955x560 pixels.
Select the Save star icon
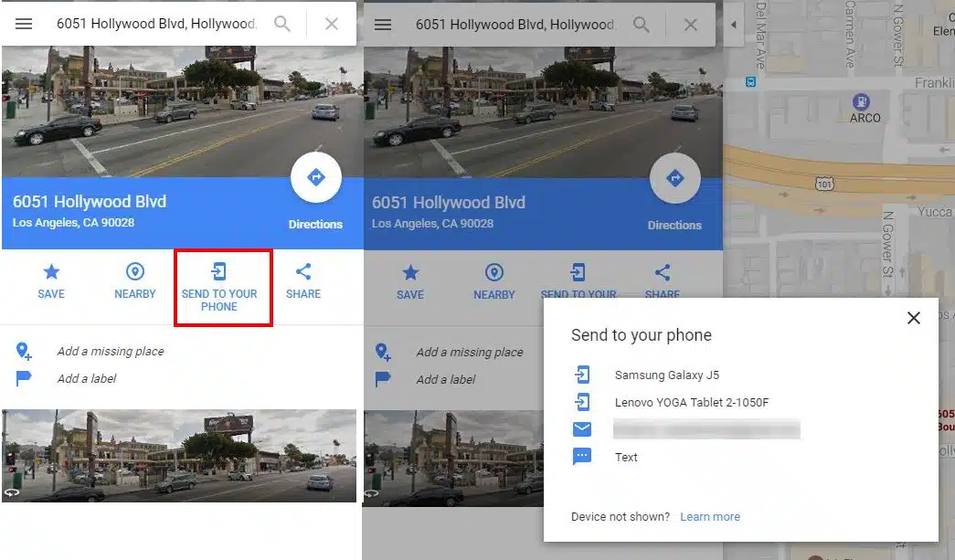click(x=51, y=272)
